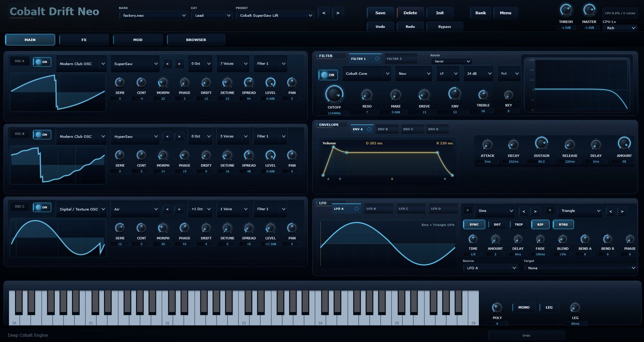Click OSC C LEVEL knob
This screenshot has height=342, width=644.
coord(270,228)
